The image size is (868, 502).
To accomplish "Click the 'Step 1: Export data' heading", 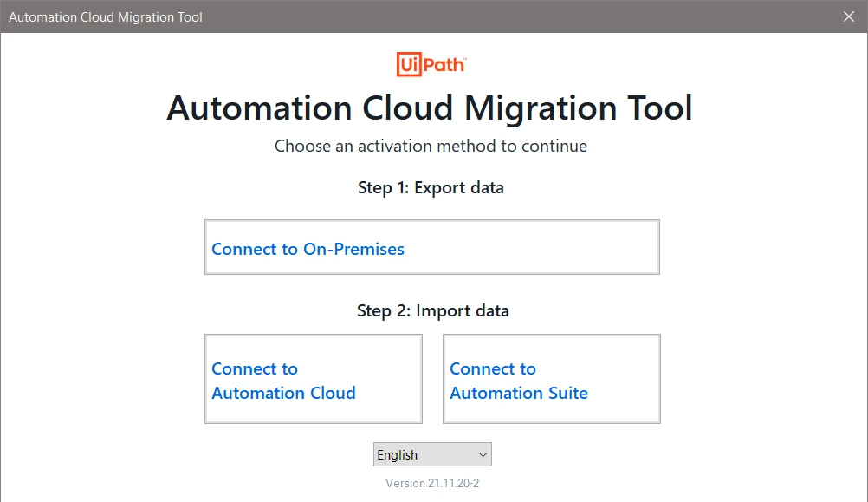I will 431,188.
